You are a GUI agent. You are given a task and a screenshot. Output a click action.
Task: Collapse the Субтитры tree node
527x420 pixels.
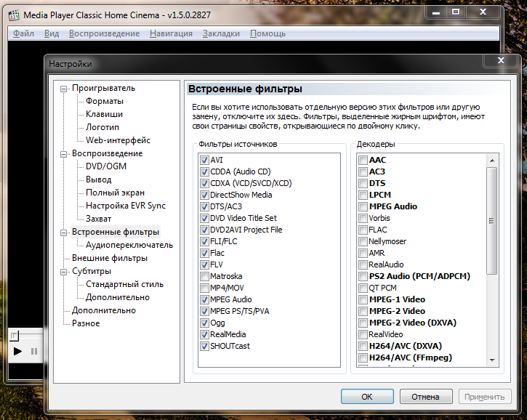pyautogui.click(x=64, y=272)
